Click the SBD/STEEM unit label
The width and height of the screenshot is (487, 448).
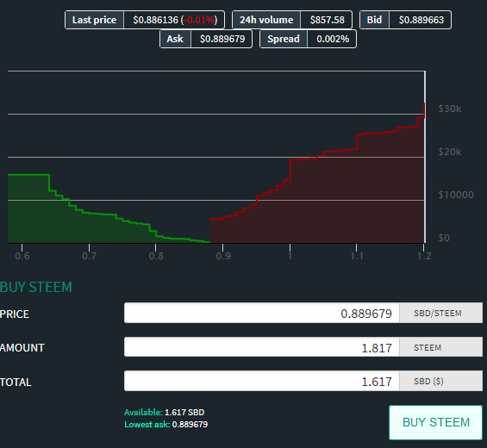coord(438,314)
